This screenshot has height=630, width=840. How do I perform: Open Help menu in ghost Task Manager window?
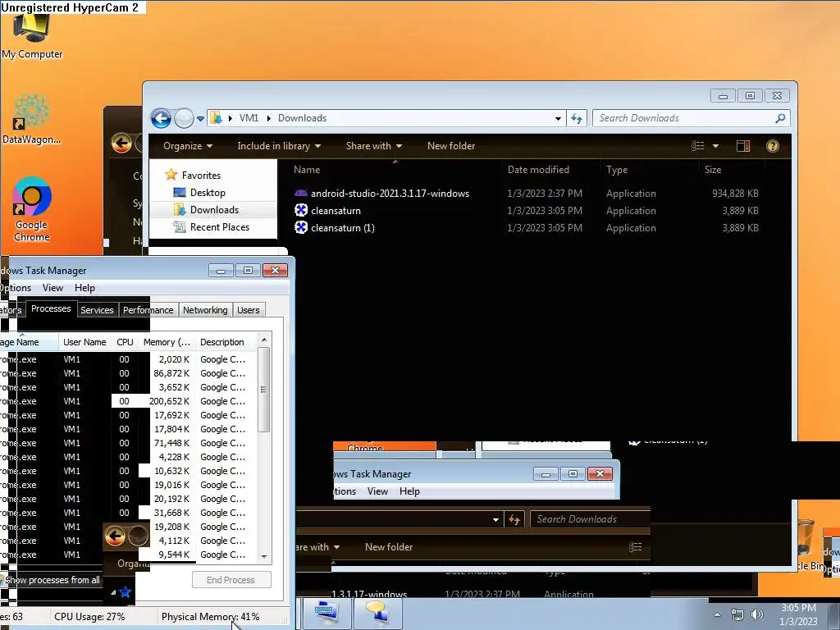[x=410, y=491]
